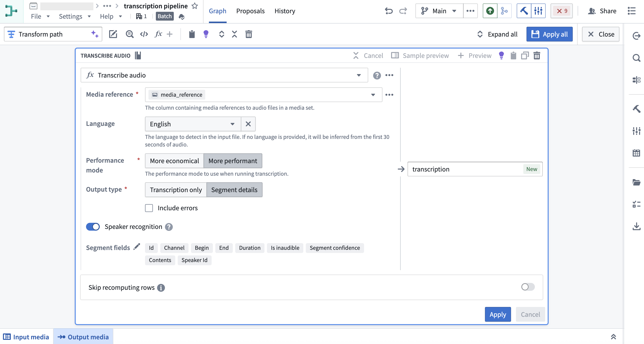Image resolution: width=644 pixels, height=344 pixels.
Task: Click the magnifier search icon in toolbar
Action: pos(130,34)
